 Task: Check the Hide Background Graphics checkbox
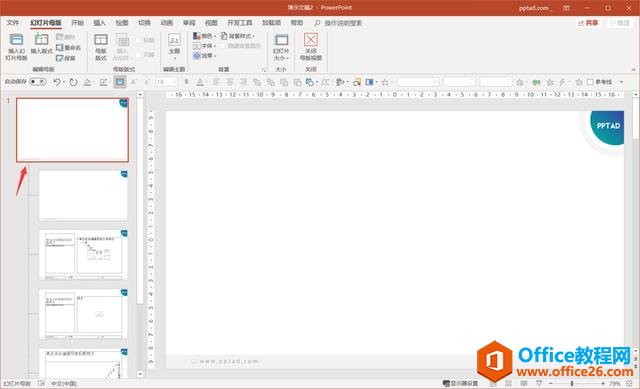point(223,46)
